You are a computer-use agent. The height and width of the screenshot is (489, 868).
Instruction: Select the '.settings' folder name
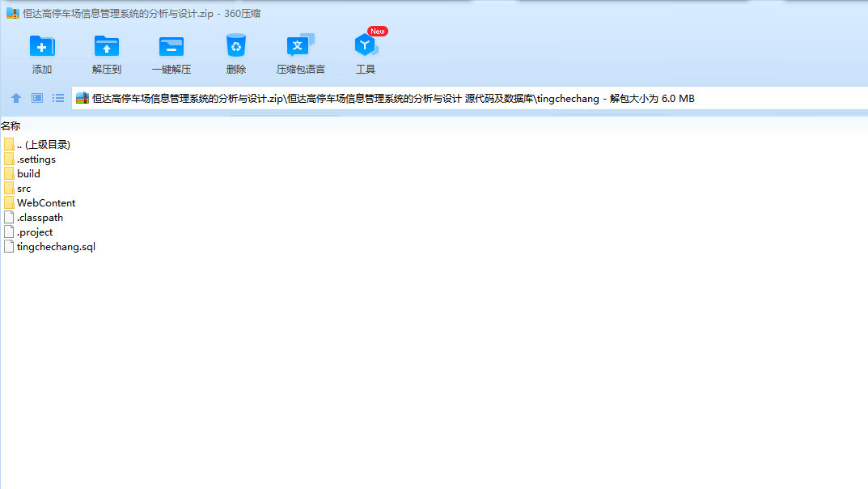click(36, 159)
